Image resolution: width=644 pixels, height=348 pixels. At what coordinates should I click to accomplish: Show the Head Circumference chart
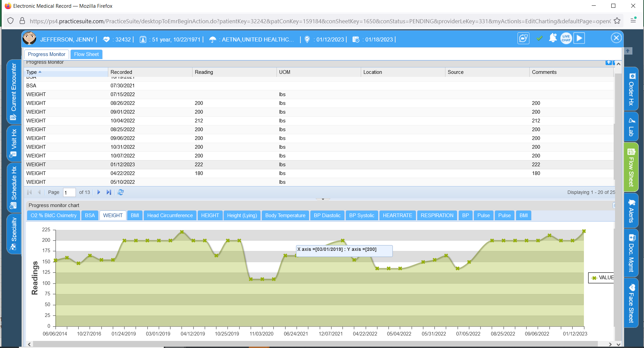tap(170, 215)
